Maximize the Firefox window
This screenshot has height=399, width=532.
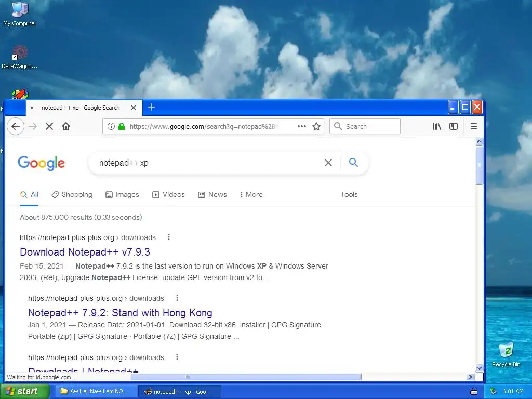pyautogui.click(x=465, y=107)
